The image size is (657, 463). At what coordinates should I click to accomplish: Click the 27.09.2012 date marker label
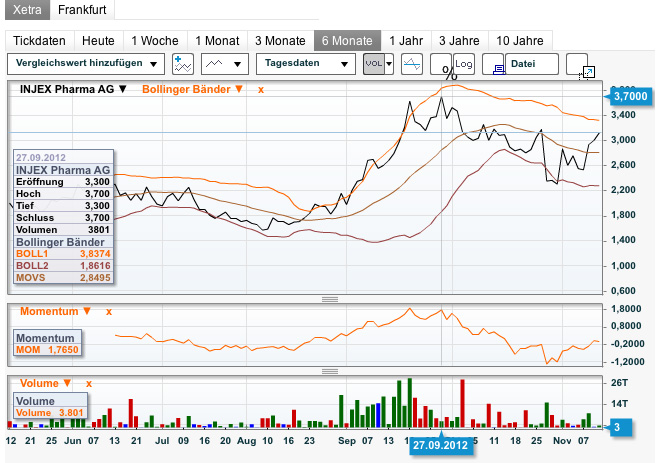pyautogui.click(x=441, y=445)
